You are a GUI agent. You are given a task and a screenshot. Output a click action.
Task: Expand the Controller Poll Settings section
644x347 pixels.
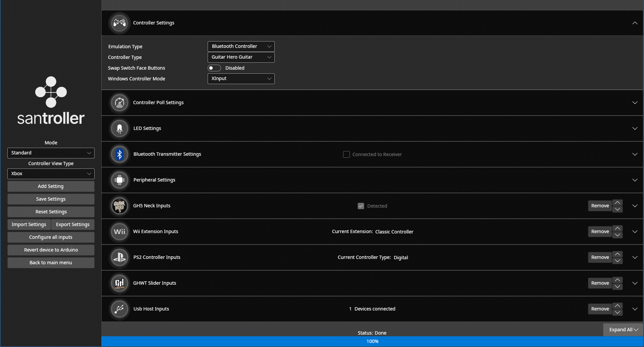(635, 102)
